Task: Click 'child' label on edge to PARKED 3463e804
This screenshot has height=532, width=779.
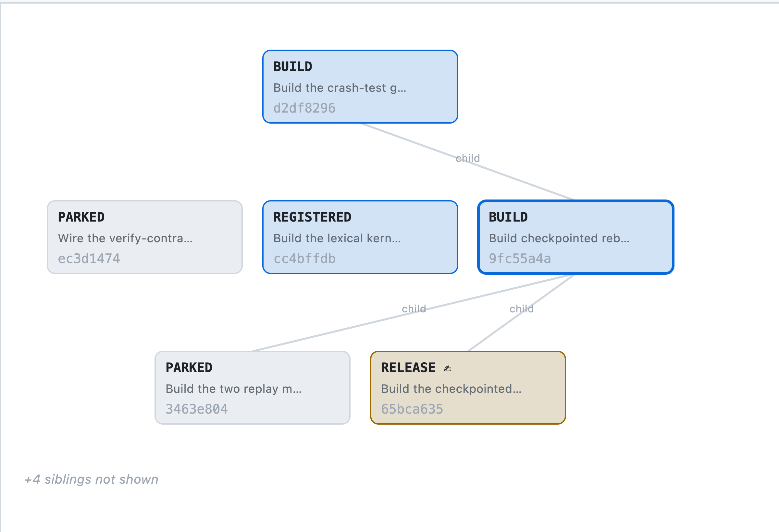Action: pyautogui.click(x=414, y=308)
